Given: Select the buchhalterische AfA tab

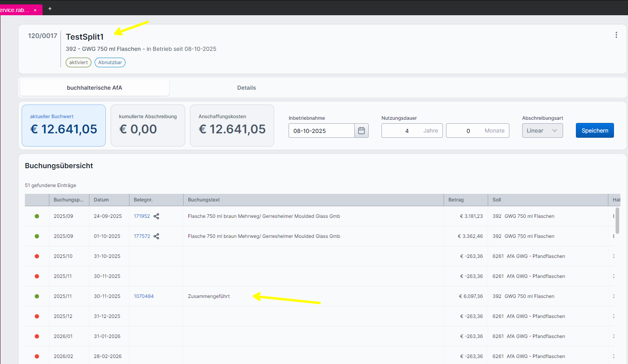Looking at the screenshot, I should [x=95, y=88].
